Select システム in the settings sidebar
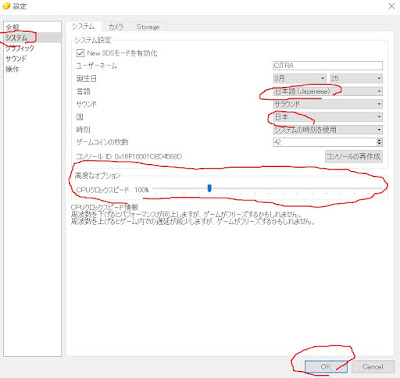The height and width of the screenshot is (378, 400). point(32,38)
